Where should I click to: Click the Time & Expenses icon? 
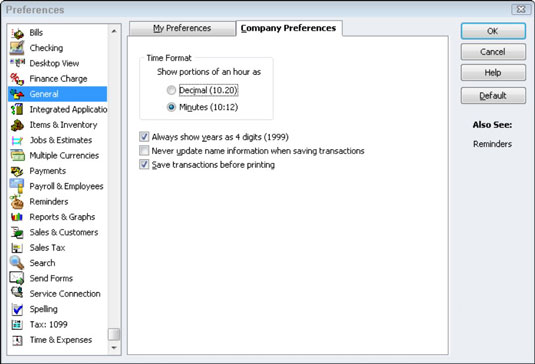pyautogui.click(x=17, y=340)
